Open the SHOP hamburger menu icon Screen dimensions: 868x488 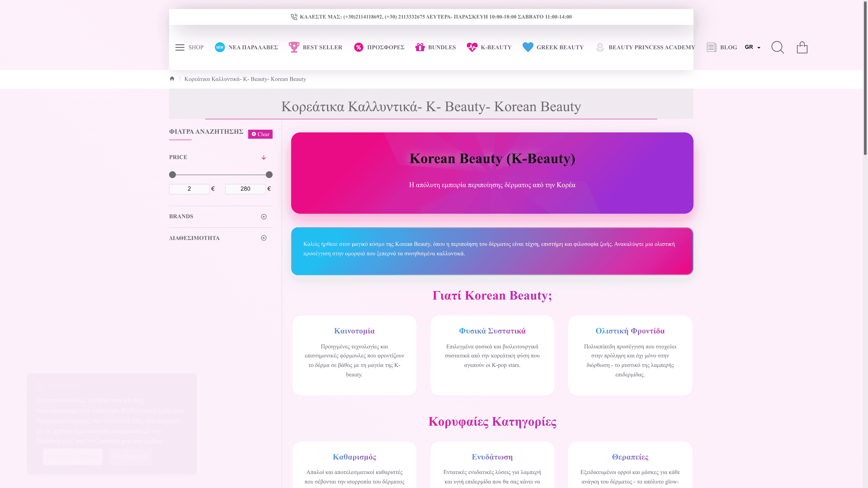pos(180,47)
